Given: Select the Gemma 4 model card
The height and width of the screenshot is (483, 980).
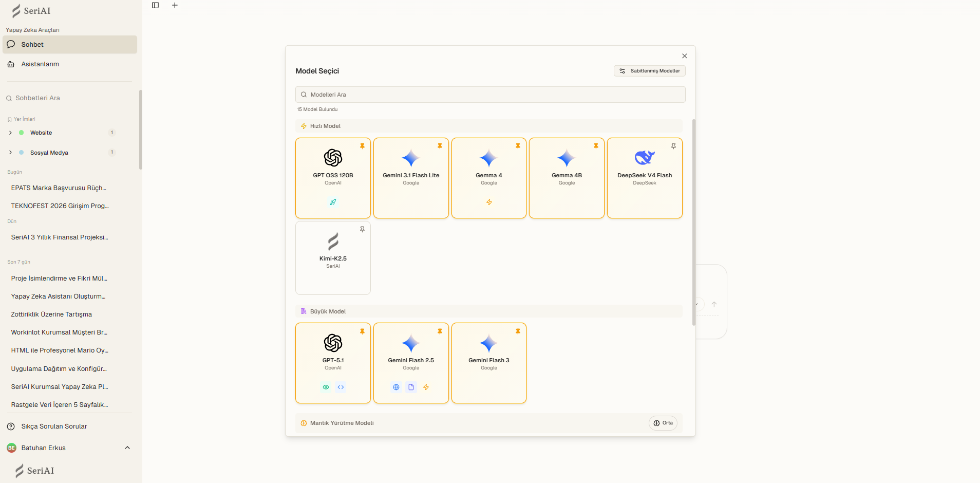Looking at the screenshot, I should [x=489, y=178].
